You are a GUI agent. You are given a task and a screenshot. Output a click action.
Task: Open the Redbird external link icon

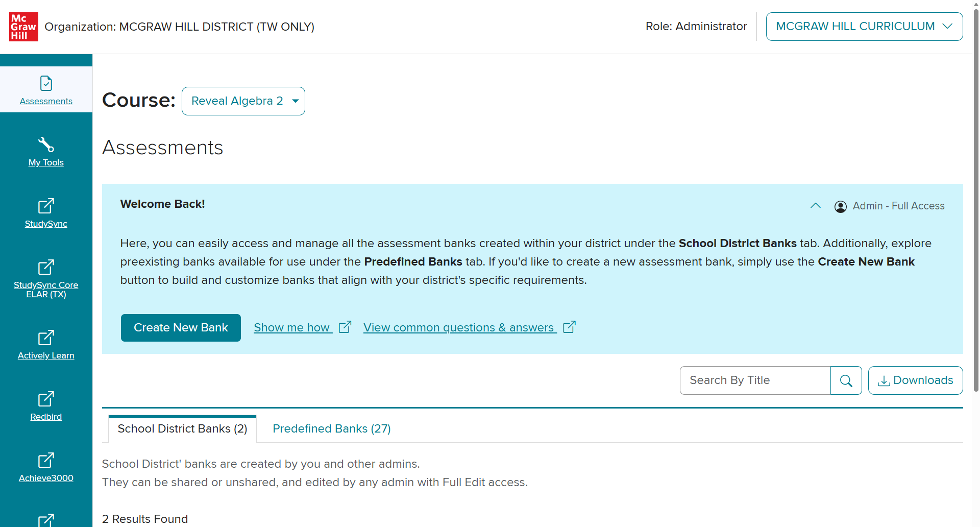click(x=46, y=399)
